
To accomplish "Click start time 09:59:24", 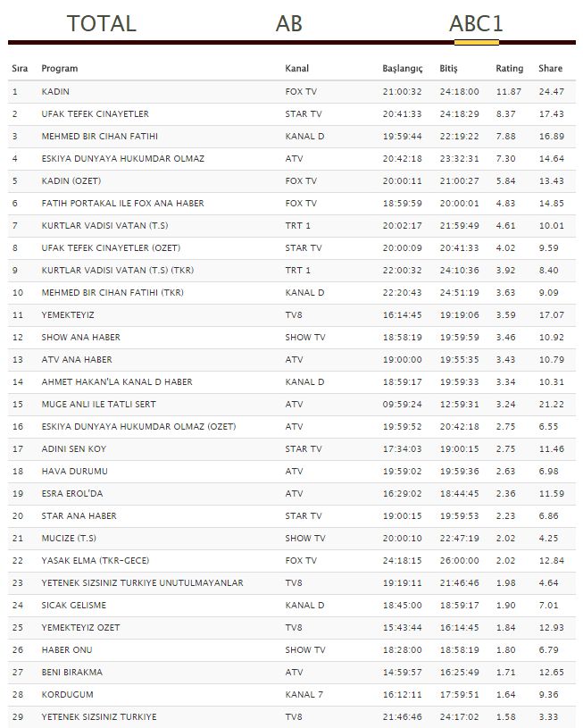I will pyautogui.click(x=403, y=404).
